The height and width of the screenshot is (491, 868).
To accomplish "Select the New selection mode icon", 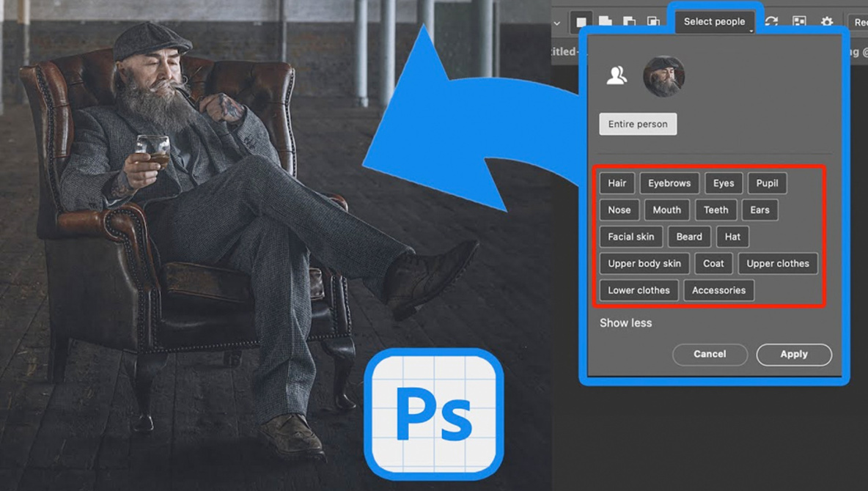I will pos(581,22).
